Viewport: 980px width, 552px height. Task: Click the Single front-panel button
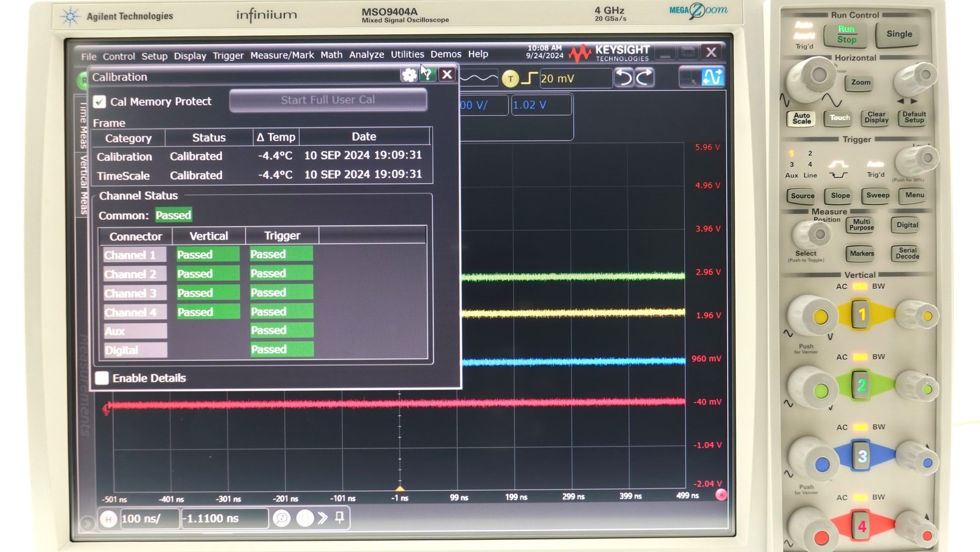pyautogui.click(x=899, y=34)
